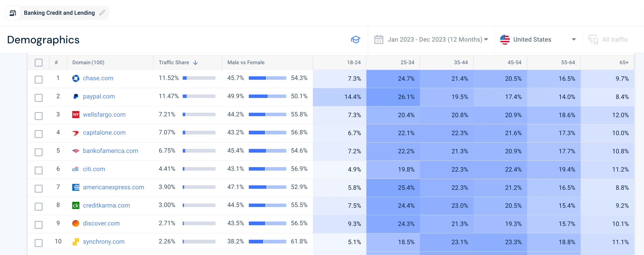Open the americanexpress.com link
This screenshot has height=255, width=644.
(x=113, y=187)
